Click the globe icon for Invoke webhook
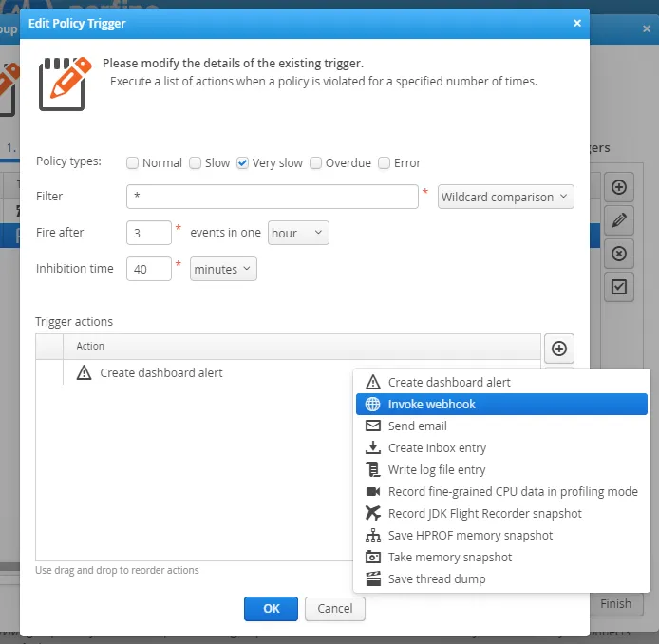Screen dimensions: 659x644 point(373,404)
